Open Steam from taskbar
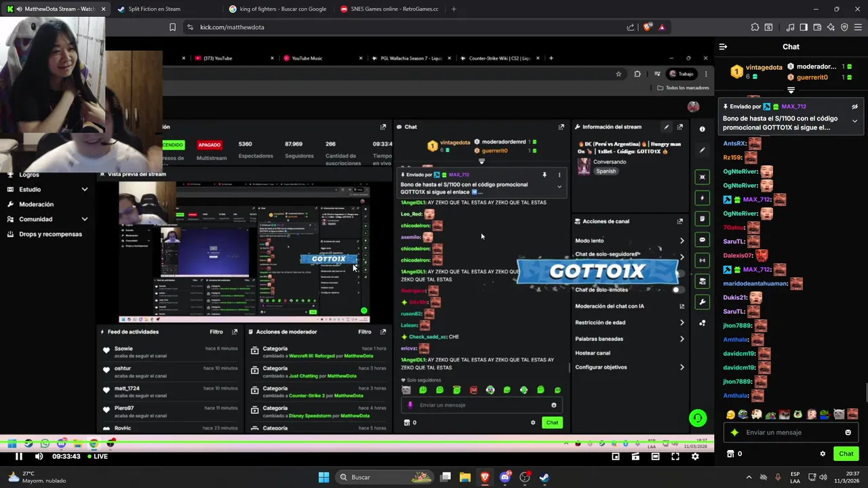 [x=544, y=477]
